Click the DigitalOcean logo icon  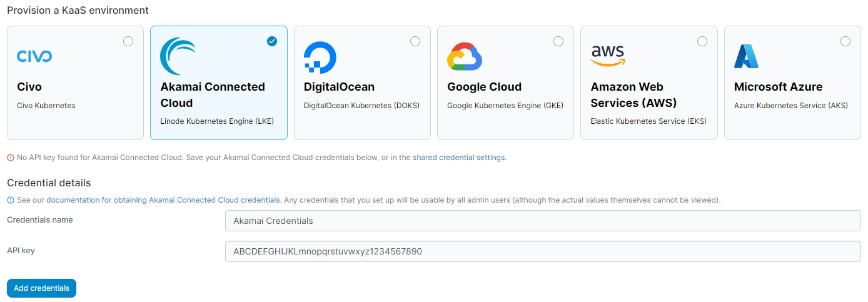click(x=320, y=58)
